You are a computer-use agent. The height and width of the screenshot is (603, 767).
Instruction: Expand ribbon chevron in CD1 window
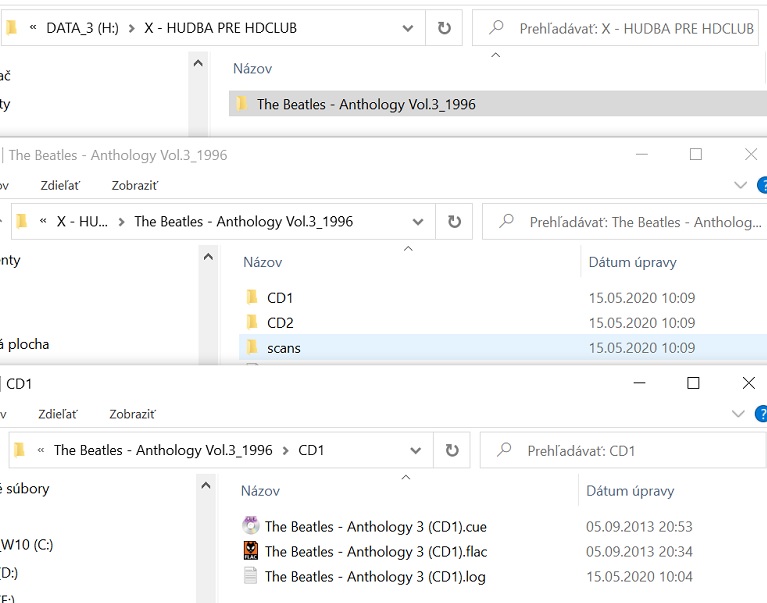click(x=738, y=414)
